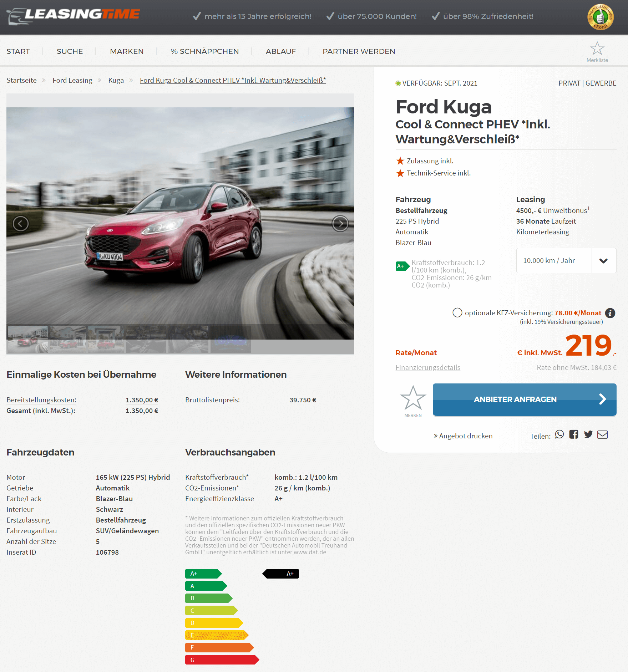The height and width of the screenshot is (672, 628).
Task: Click '165 kW (225 PS) Hybrid' motor value
Action: [133, 477]
